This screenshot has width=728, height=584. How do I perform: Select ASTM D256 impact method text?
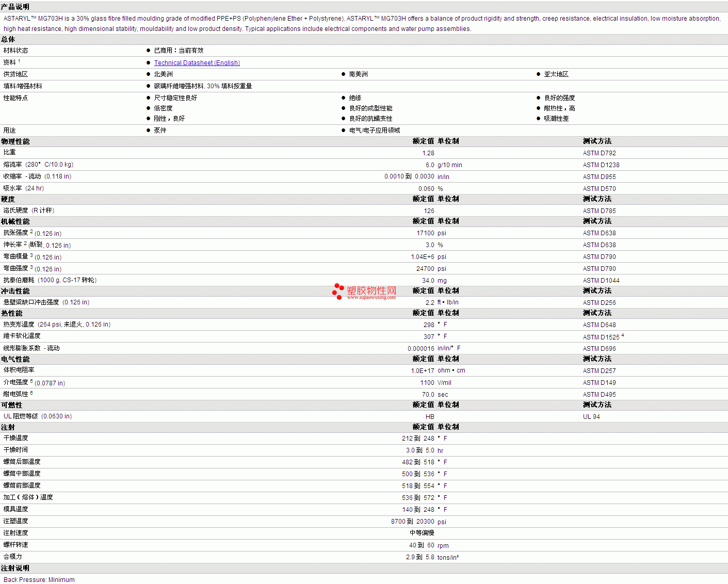600,303
